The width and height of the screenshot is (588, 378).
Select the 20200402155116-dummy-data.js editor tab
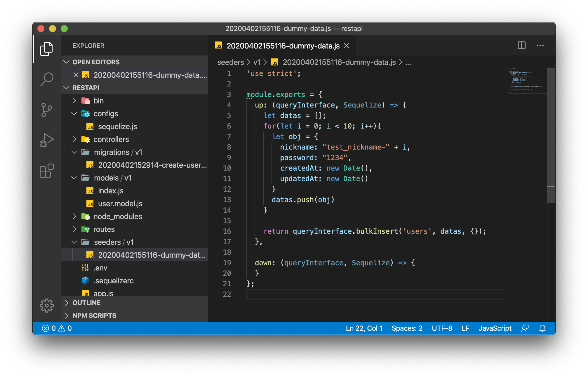[x=283, y=46]
